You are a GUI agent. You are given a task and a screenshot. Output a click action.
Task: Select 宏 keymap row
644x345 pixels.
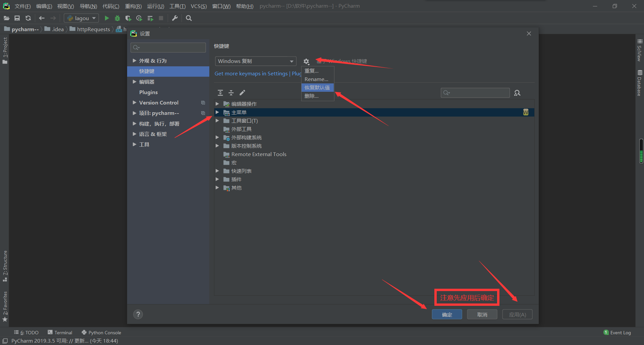click(374, 162)
